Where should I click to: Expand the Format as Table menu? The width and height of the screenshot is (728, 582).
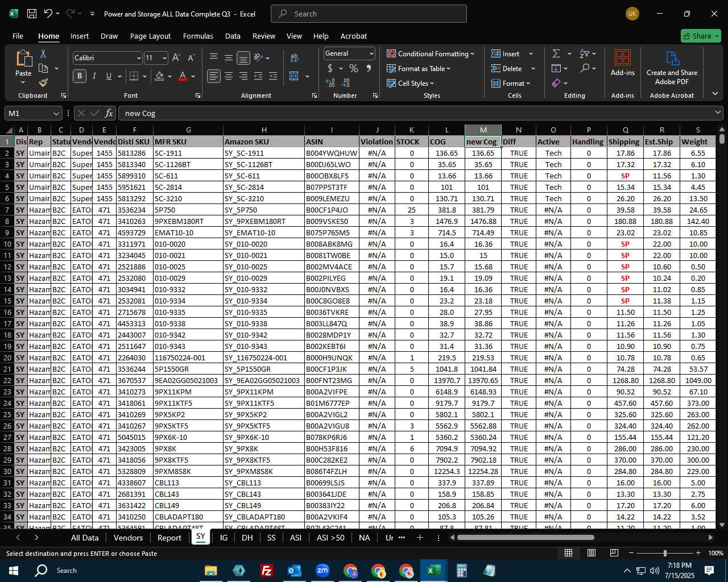[x=419, y=68]
